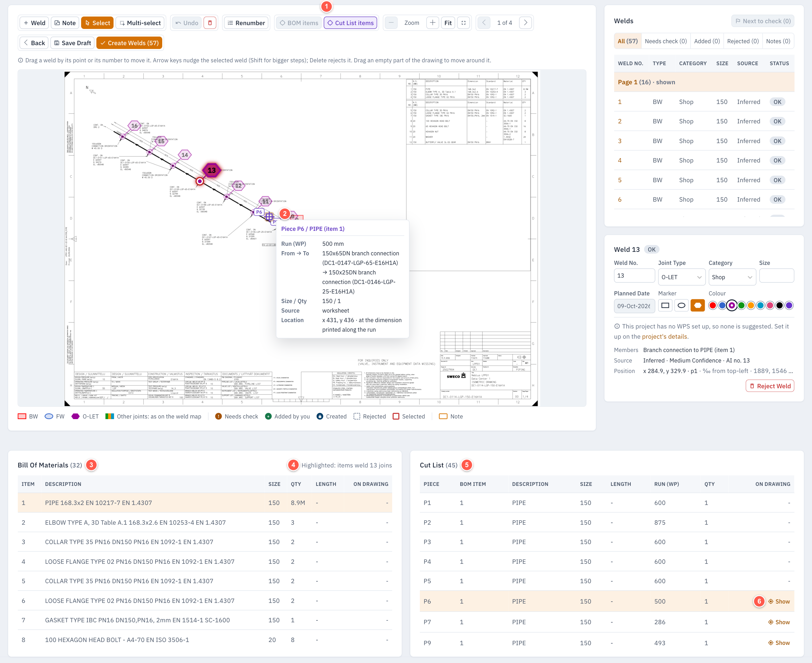The width and height of the screenshot is (812, 663).
Task: Switch to Multi-select mode
Action: 140,23
